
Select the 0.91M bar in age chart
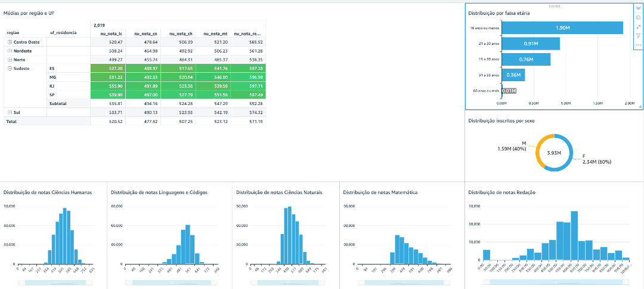click(x=531, y=44)
